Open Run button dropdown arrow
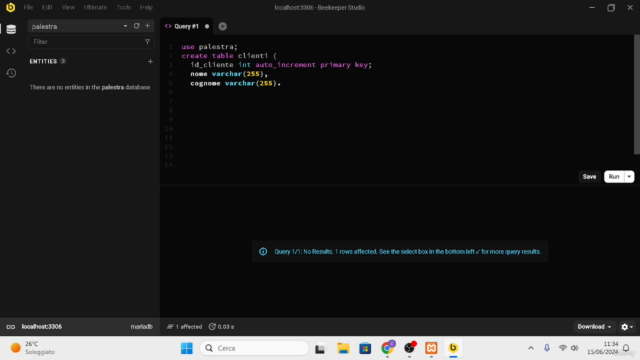Image resolution: width=640 pixels, height=360 pixels. [x=629, y=177]
